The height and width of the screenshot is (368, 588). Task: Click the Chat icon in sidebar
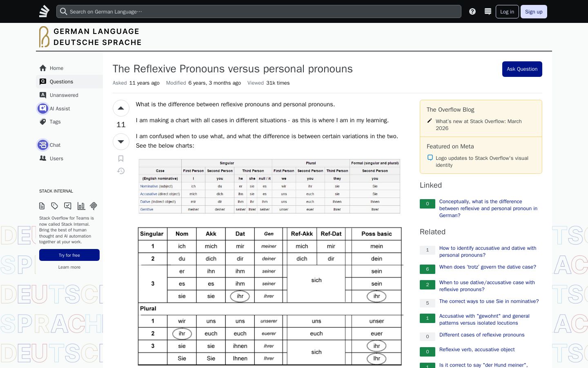43,145
